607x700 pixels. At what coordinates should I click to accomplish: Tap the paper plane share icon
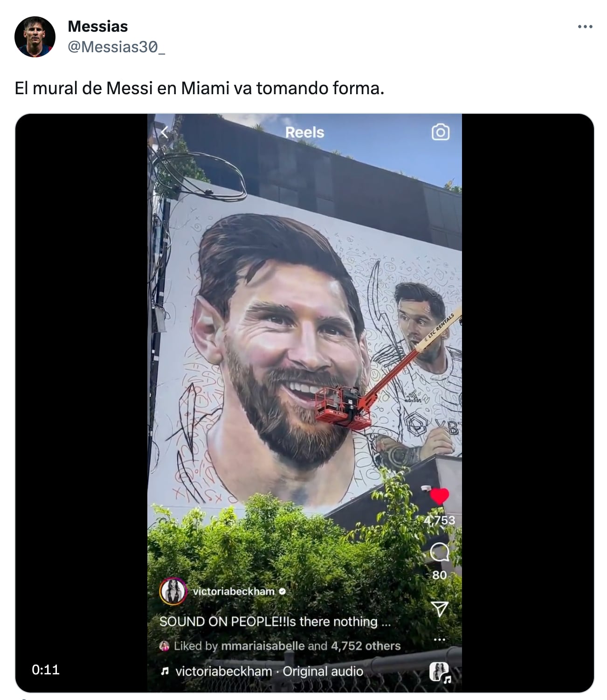click(439, 609)
